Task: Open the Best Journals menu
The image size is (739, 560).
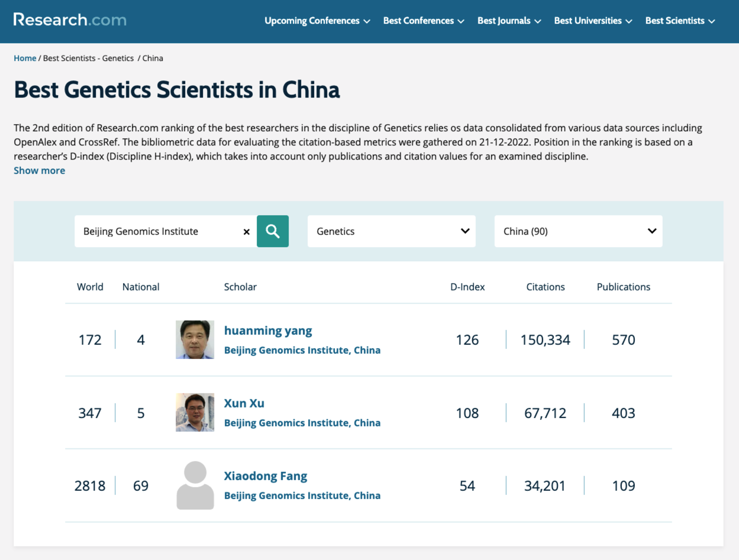Action: (x=509, y=21)
